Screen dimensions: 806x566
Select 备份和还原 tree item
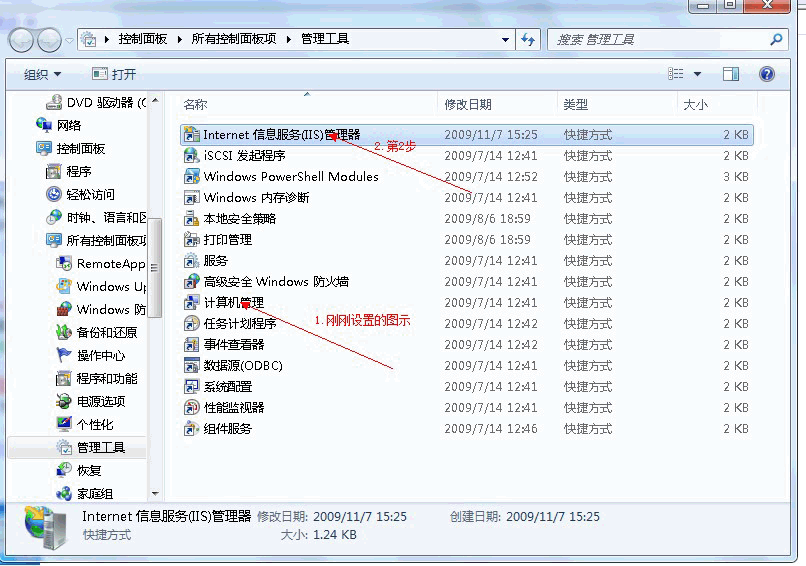[97, 333]
